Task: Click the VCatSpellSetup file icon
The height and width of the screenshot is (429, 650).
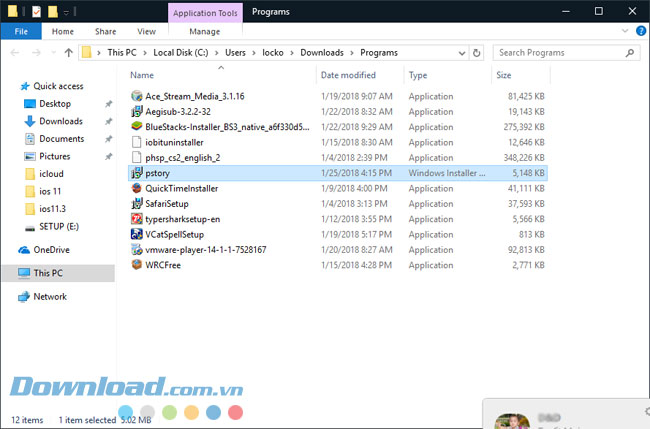Action: 137,234
